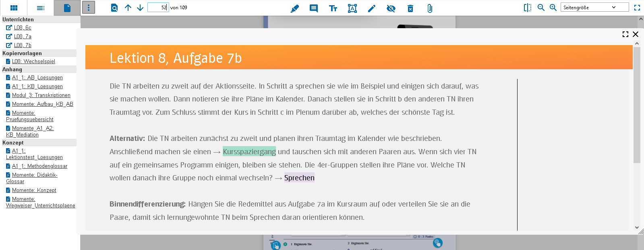
Task: Go to the previous page arrow
Action: [128, 8]
